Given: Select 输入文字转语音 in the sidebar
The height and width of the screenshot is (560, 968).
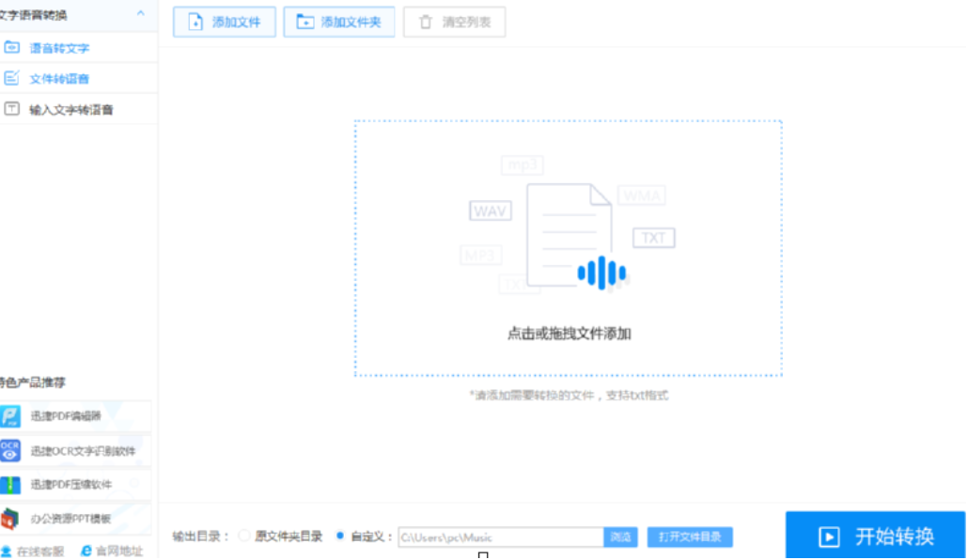Looking at the screenshot, I should point(70,110).
